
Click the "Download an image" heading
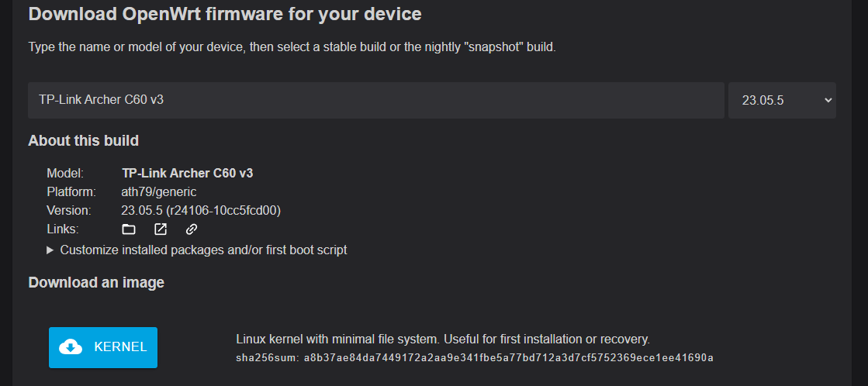tap(96, 283)
